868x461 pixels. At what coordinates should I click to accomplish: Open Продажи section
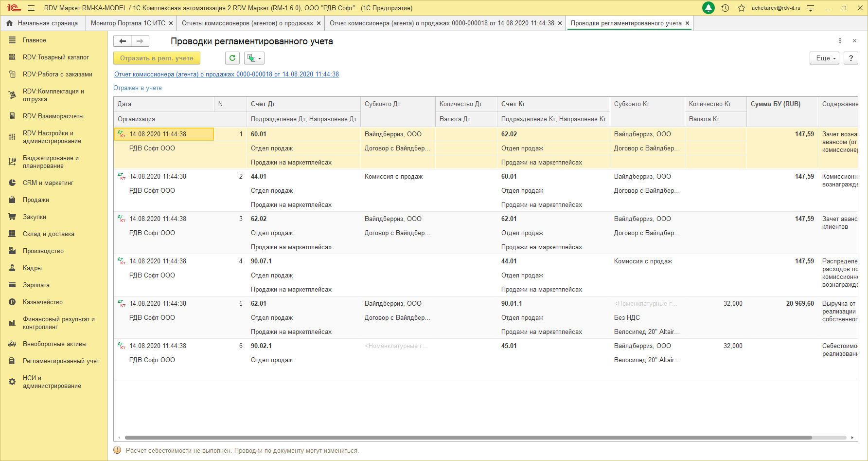coord(35,200)
